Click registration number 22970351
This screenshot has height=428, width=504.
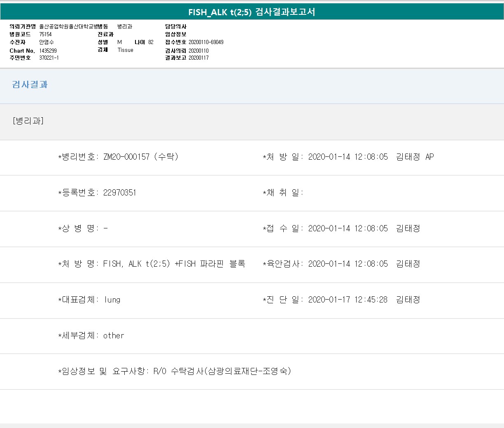point(119,193)
